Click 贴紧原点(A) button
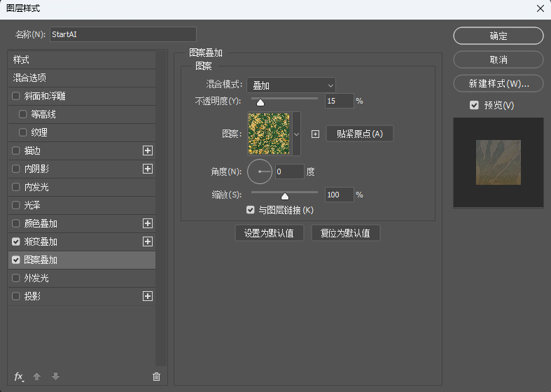This screenshot has height=392, width=551. [x=359, y=134]
